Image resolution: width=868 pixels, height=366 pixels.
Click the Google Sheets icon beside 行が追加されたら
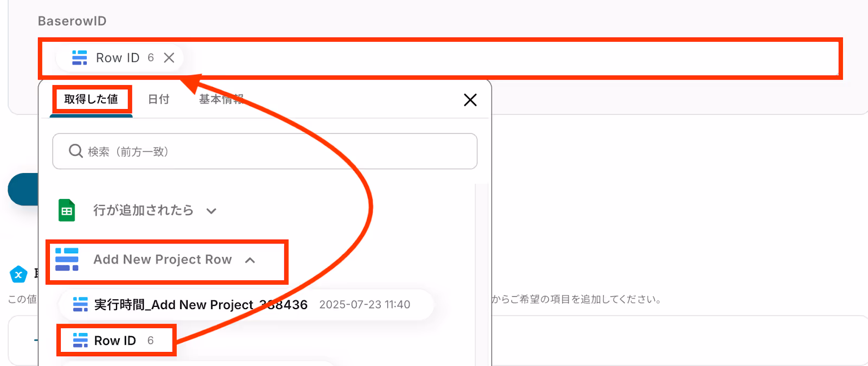click(x=67, y=210)
